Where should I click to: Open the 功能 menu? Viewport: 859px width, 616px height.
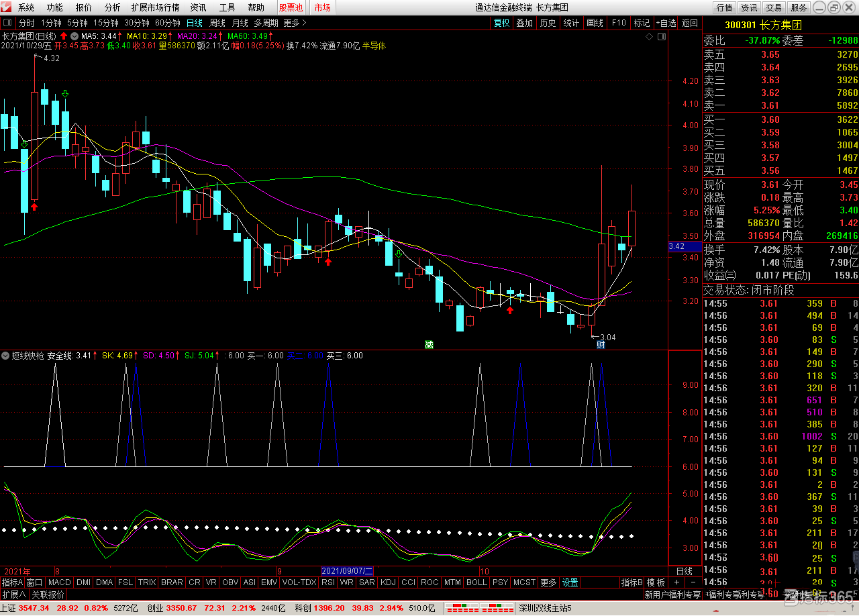[x=55, y=7]
